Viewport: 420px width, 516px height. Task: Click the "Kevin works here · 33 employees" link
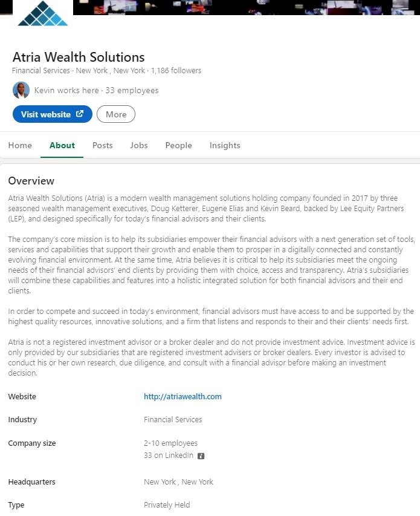pyautogui.click(x=97, y=90)
